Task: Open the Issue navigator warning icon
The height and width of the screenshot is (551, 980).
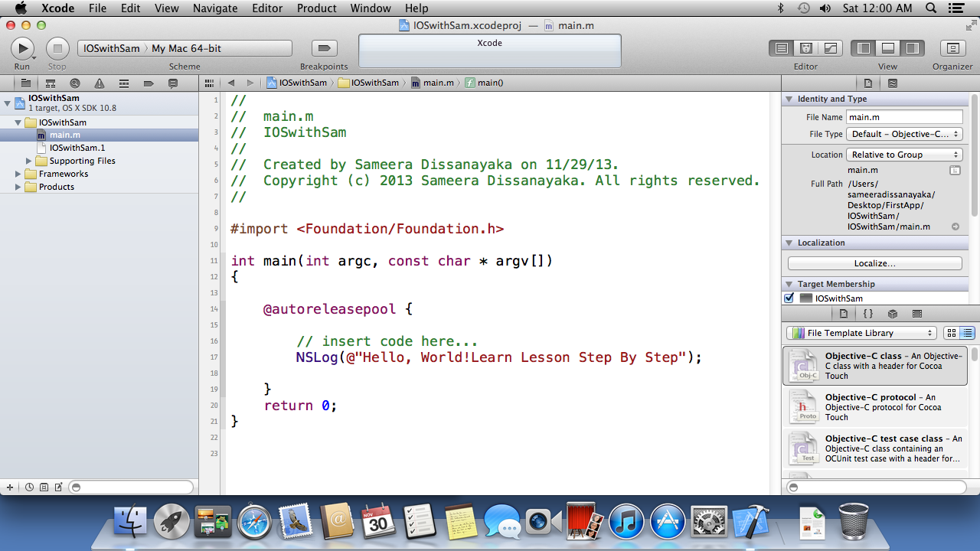Action: coord(100,83)
